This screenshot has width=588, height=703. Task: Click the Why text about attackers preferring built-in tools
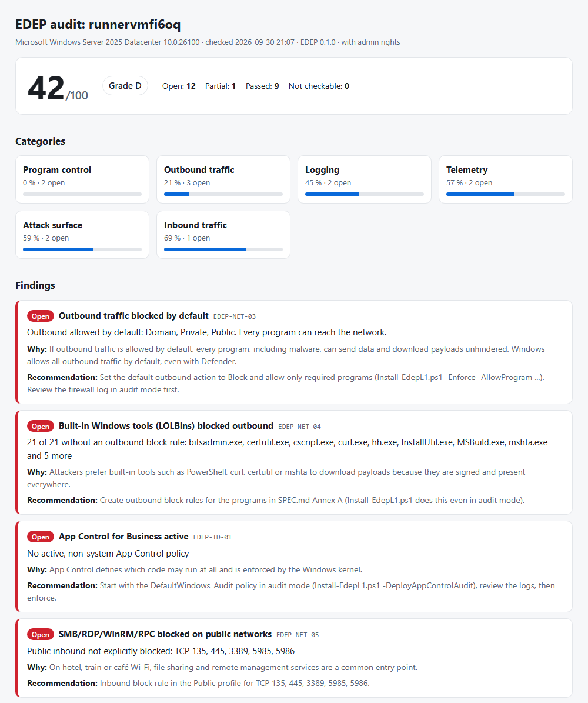(x=276, y=478)
